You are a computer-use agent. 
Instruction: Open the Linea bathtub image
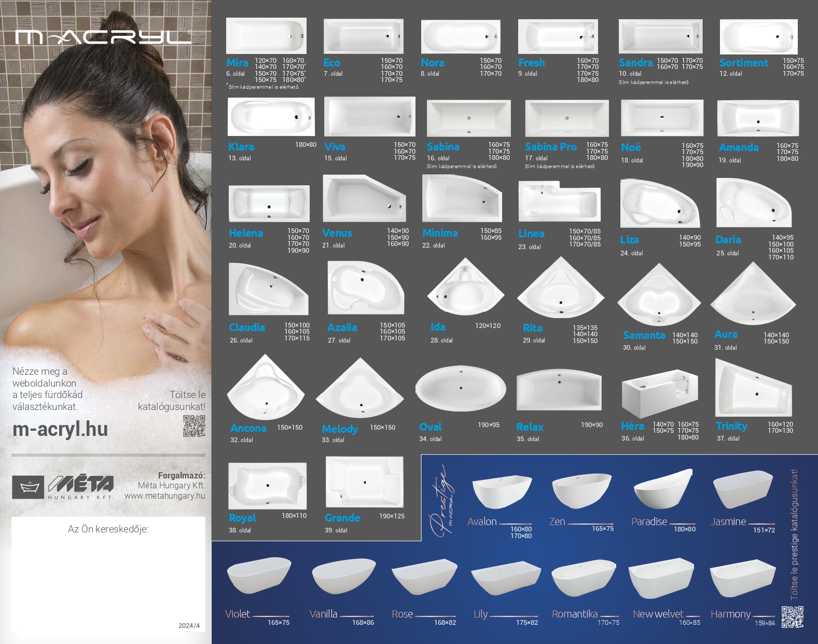pyautogui.click(x=560, y=202)
